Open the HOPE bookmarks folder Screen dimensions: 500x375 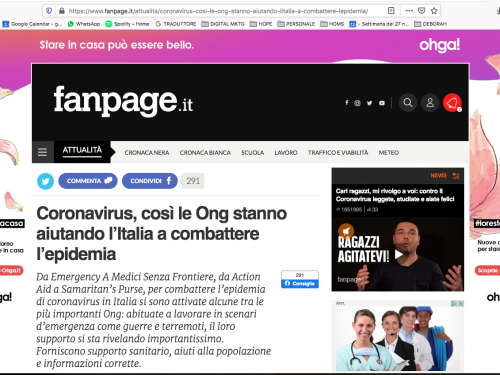coord(261,24)
